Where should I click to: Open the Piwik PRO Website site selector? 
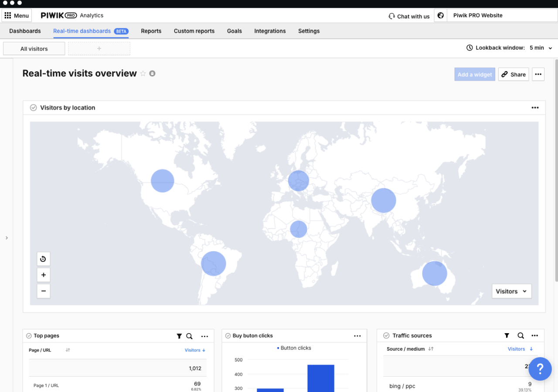(x=502, y=15)
